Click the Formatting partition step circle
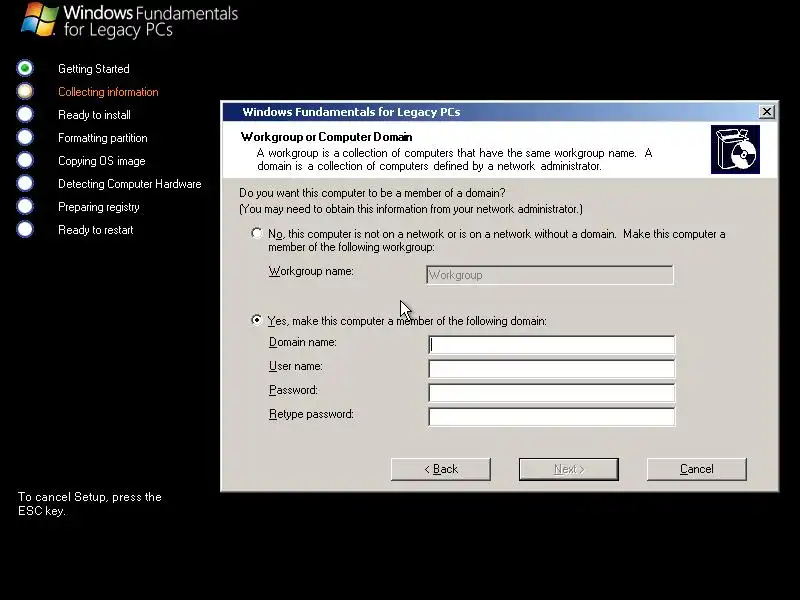Image resolution: width=800 pixels, height=600 pixels. [x=25, y=137]
